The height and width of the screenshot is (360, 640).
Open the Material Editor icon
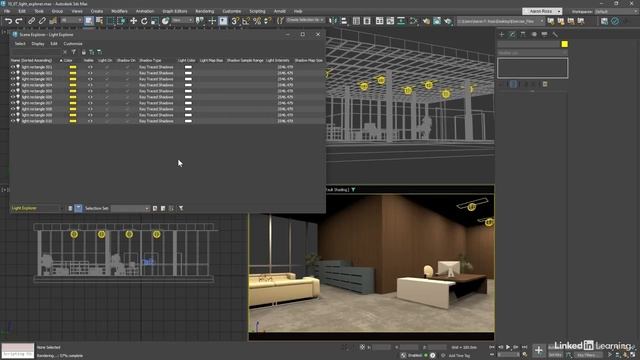tap(414, 21)
